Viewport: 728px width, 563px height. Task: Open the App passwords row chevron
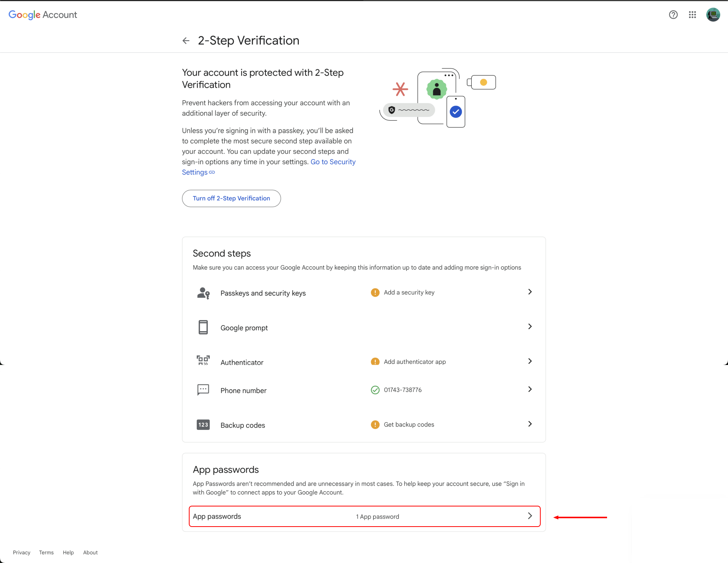(x=530, y=516)
